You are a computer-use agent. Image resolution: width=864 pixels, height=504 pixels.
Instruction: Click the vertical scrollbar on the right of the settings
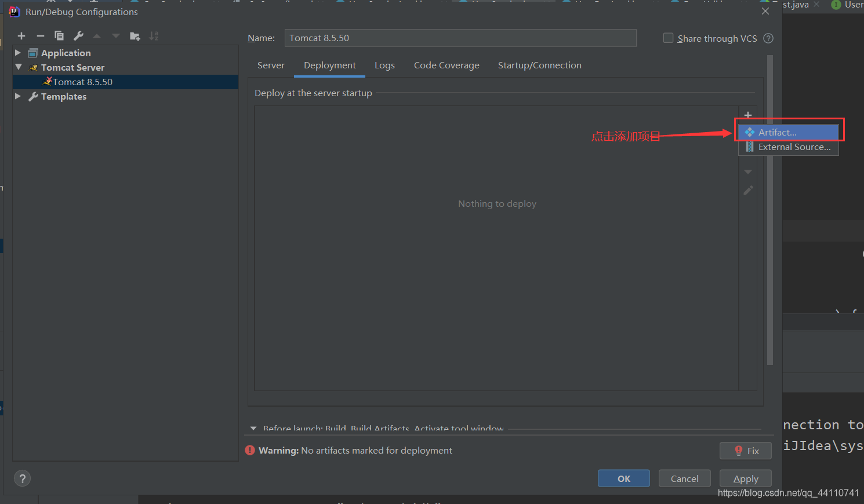[770, 210]
